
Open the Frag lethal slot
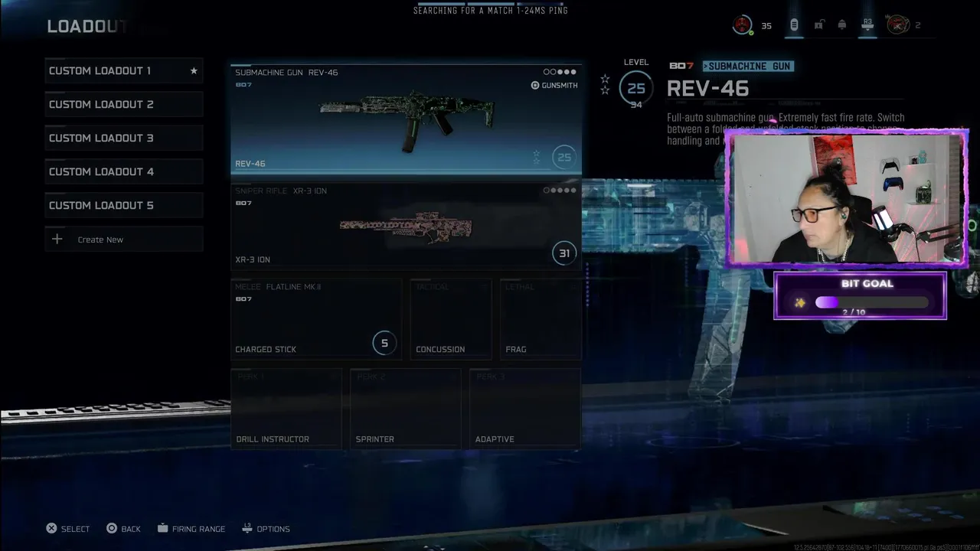[x=541, y=319]
